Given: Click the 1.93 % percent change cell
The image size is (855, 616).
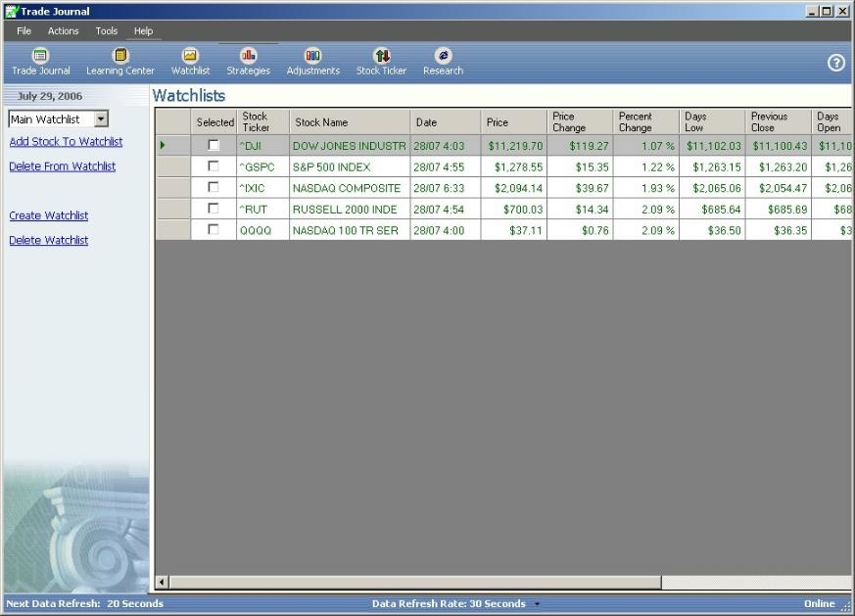Looking at the screenshot, I should 646,188.
